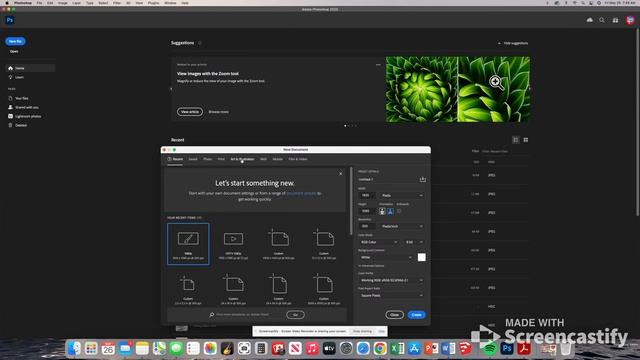Click the Width input field
This screenshot has height=360, width=640.
tap(367, 196)
